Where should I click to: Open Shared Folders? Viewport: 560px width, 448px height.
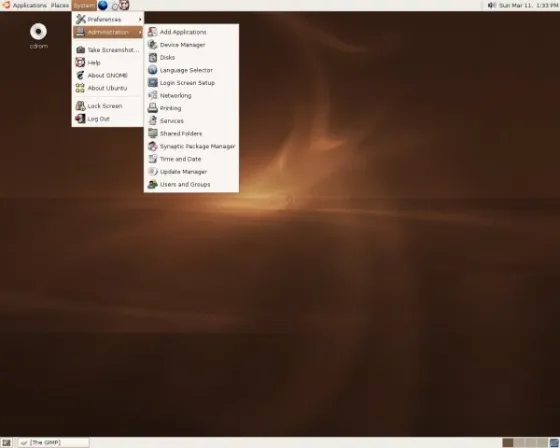tap(191, 134)
